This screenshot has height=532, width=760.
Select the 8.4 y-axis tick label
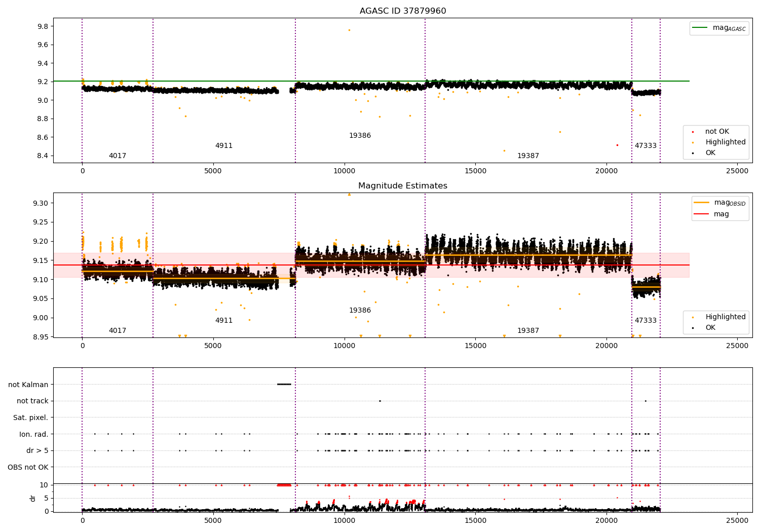click(43, 156)
